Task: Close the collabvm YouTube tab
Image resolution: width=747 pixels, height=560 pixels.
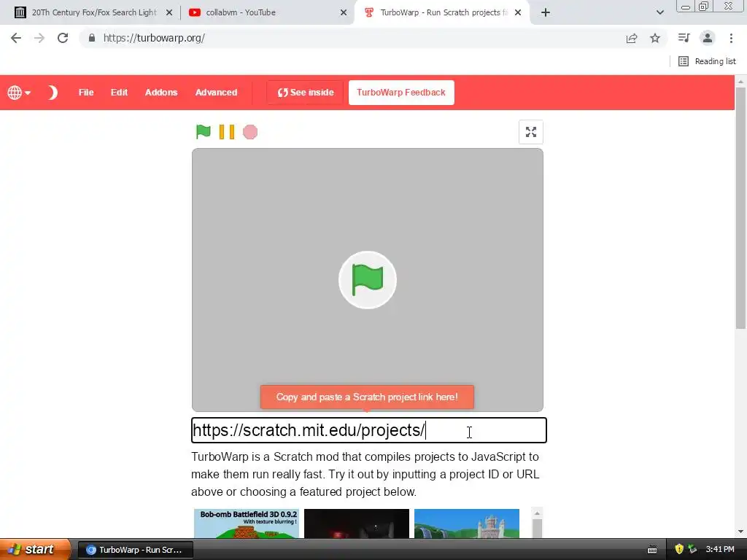Action: (344, 12)
